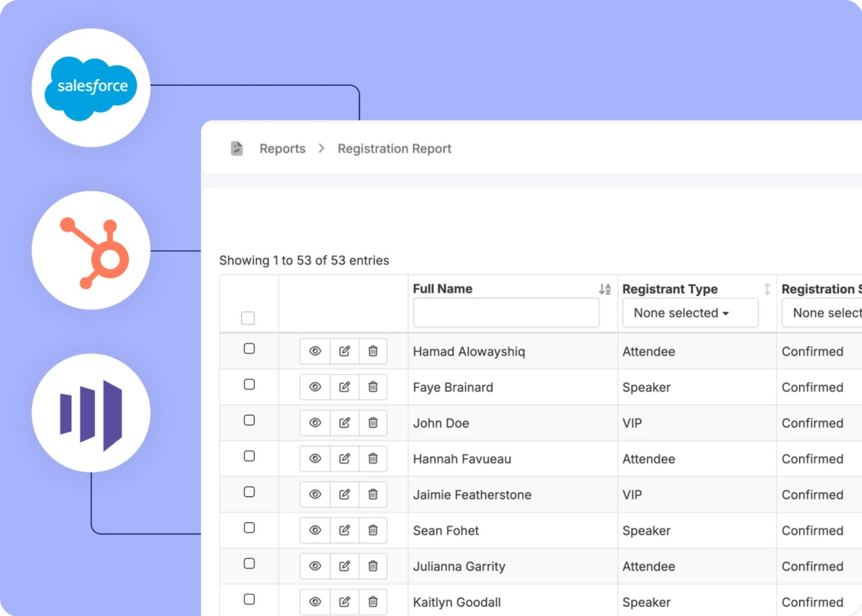Navigate back to Reports via breadcrumb
This screenshot has width=862, height=616.
pyautogui.click(x=282, y=148)
